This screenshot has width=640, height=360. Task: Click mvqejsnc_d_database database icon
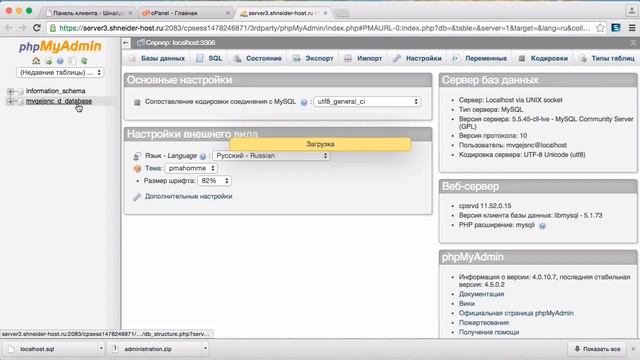tap(20, 101)
